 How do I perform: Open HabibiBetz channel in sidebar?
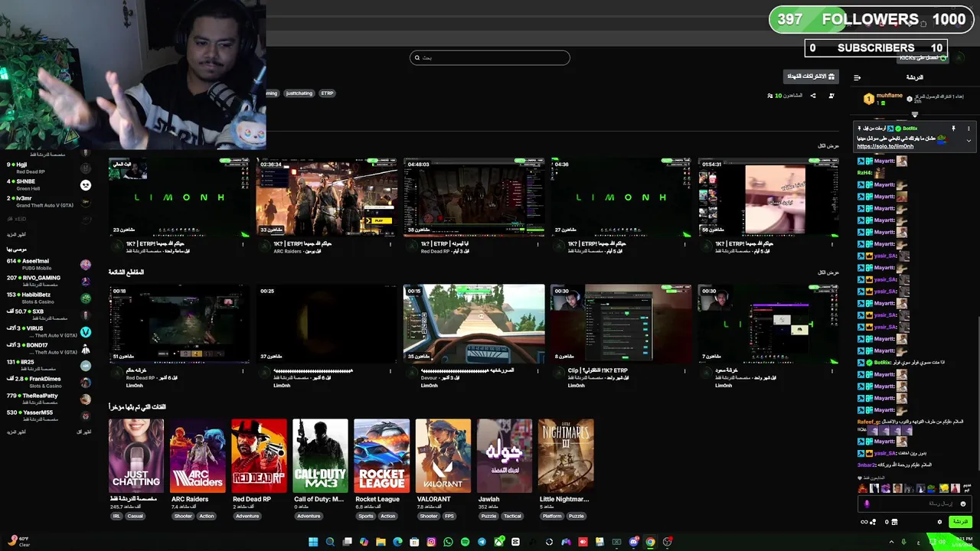tap(47, 298)
